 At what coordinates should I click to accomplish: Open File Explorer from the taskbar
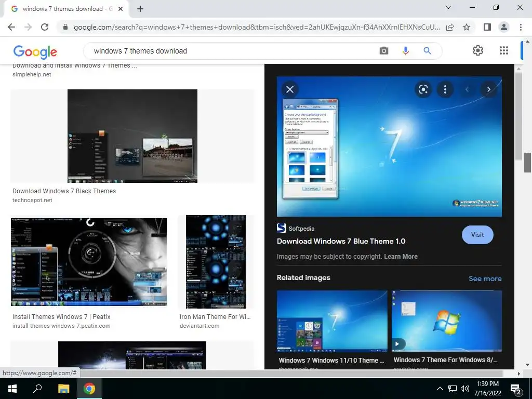63,389
